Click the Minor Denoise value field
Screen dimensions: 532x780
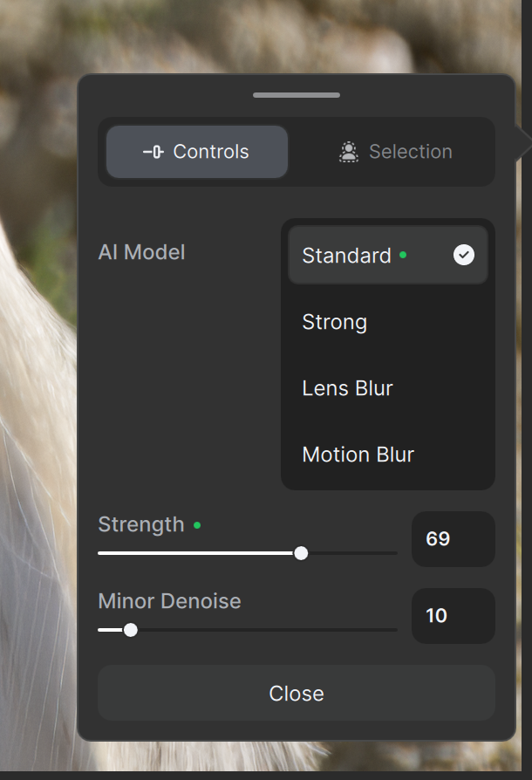coord(454,616)
